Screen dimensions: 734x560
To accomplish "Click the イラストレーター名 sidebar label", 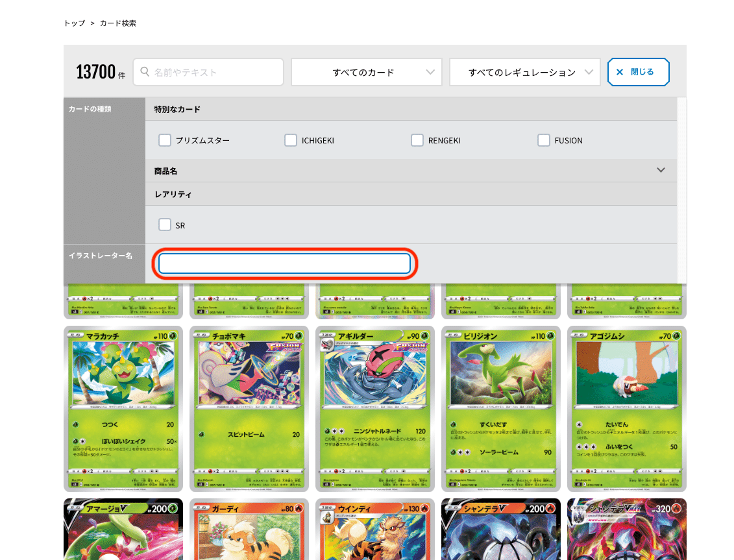I will point(100,255).
